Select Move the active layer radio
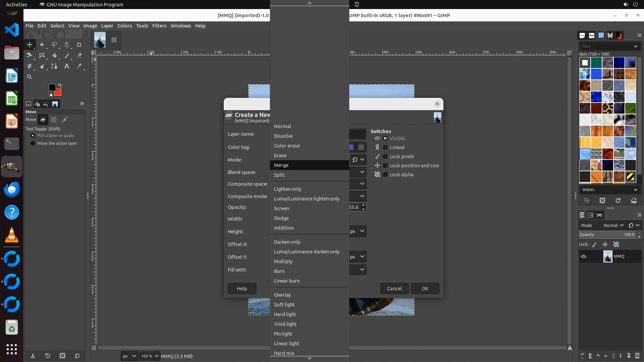This screenshot has width=644, height=362. click(x=33, y=143)
